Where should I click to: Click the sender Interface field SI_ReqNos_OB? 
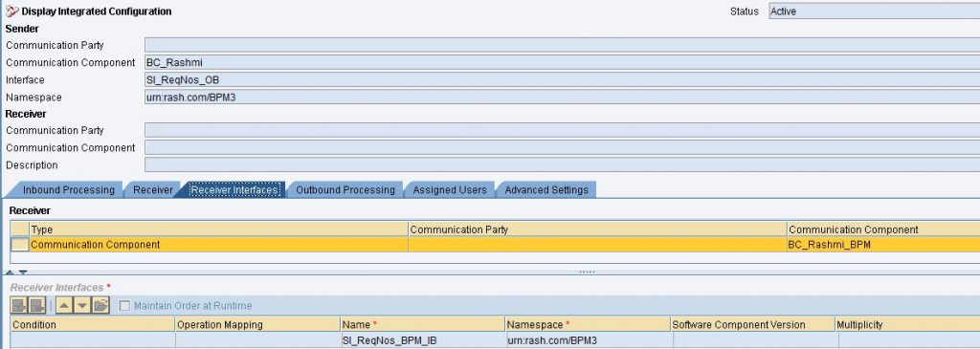point(562,80)
